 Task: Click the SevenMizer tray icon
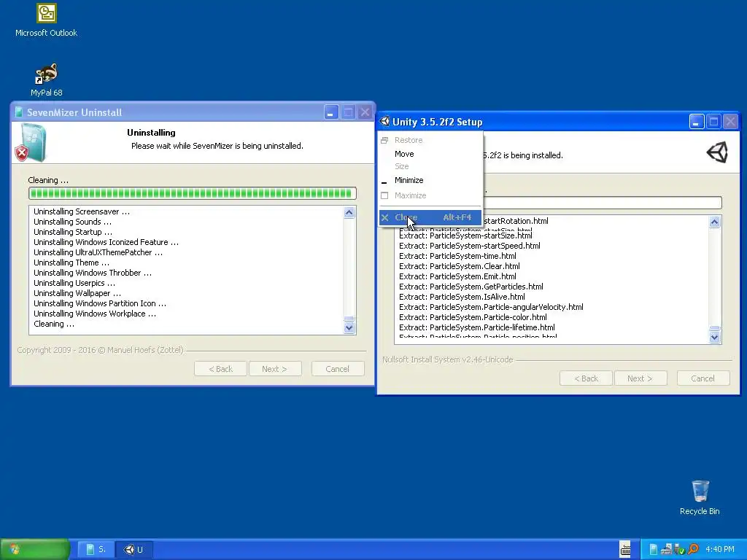(x=654, y=550)
